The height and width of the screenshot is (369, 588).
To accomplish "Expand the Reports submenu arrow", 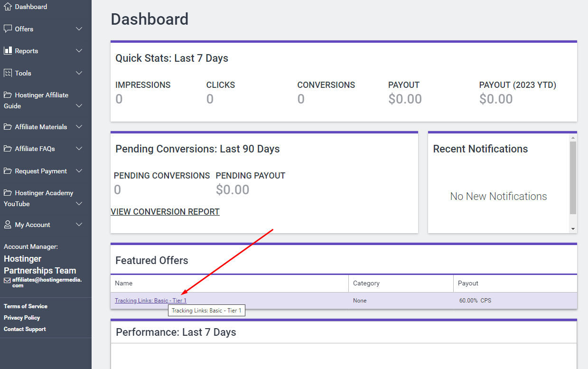I will (79, 51).
